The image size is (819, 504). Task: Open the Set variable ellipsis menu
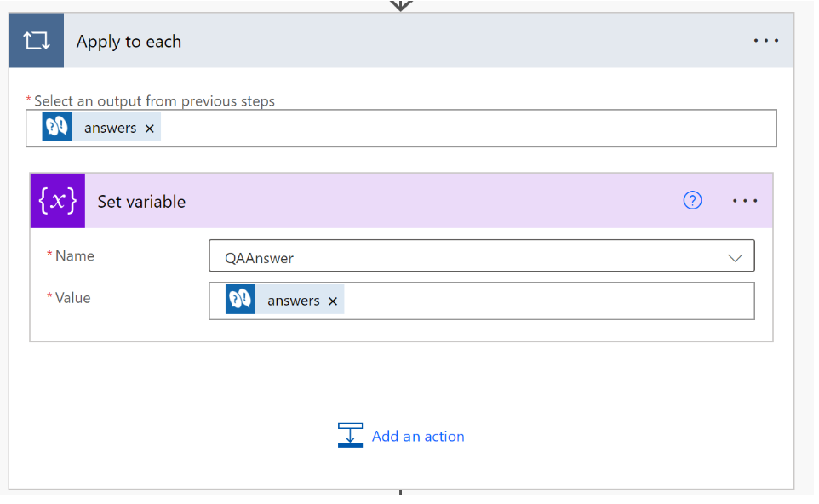745,201
